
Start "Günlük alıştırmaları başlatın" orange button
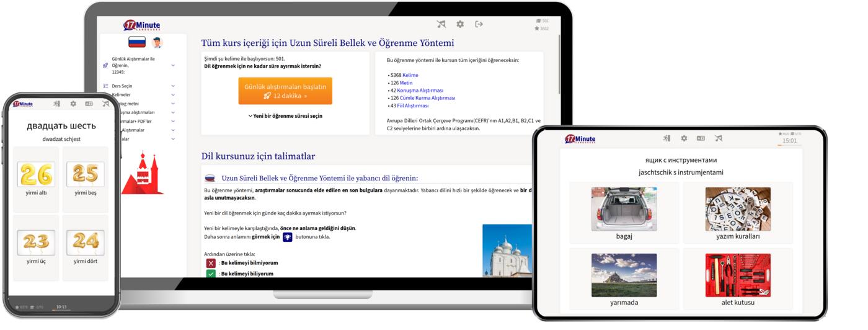[x=285, y=91]
